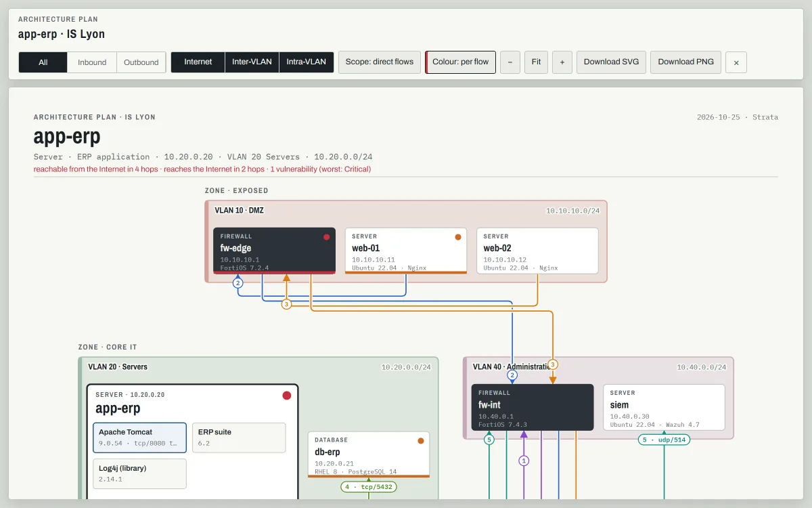Click Download PNG
This screenshot has width=812, height=508.
pos(686,62)
